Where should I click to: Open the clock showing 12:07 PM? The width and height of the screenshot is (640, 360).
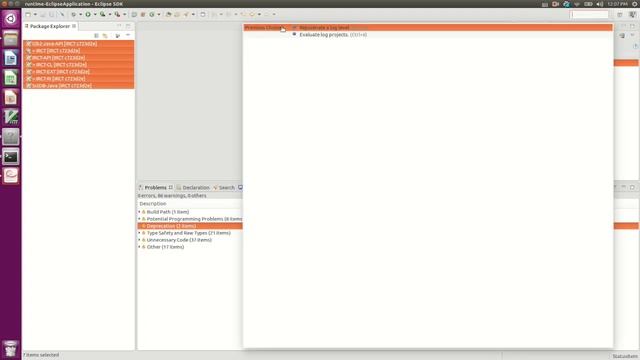618,4
